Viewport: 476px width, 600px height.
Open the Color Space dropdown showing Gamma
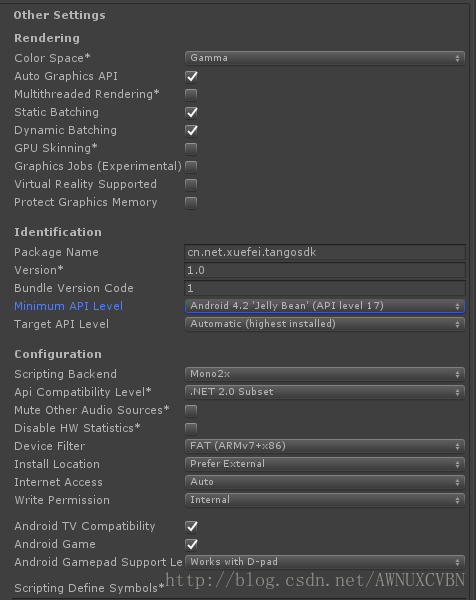point(325,58)
